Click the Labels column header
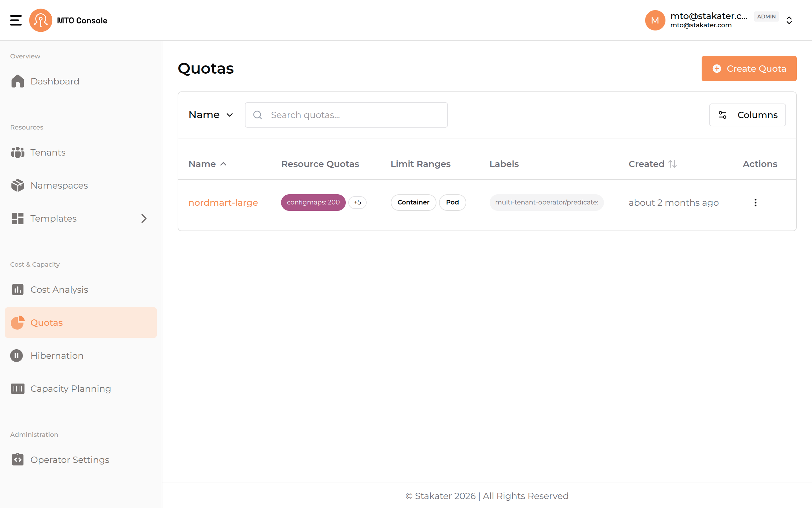812x508 pixels. click(504, 164)
